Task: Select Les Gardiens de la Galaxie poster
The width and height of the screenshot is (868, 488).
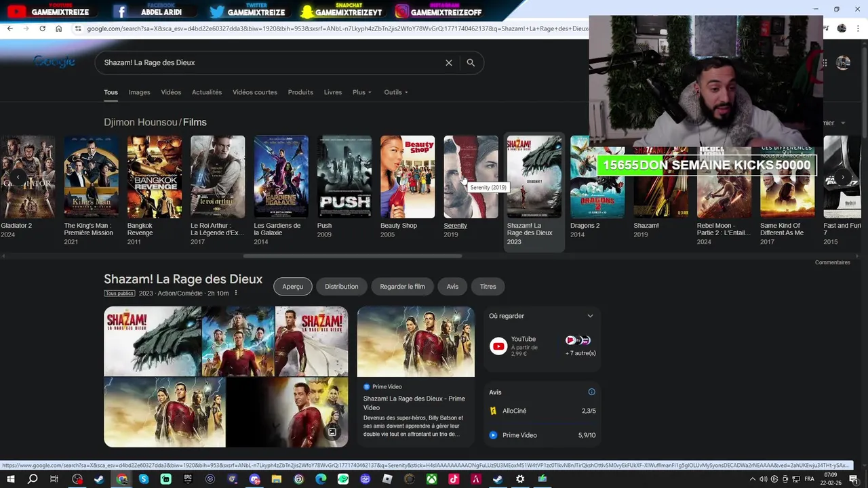Action: point(281,177)
